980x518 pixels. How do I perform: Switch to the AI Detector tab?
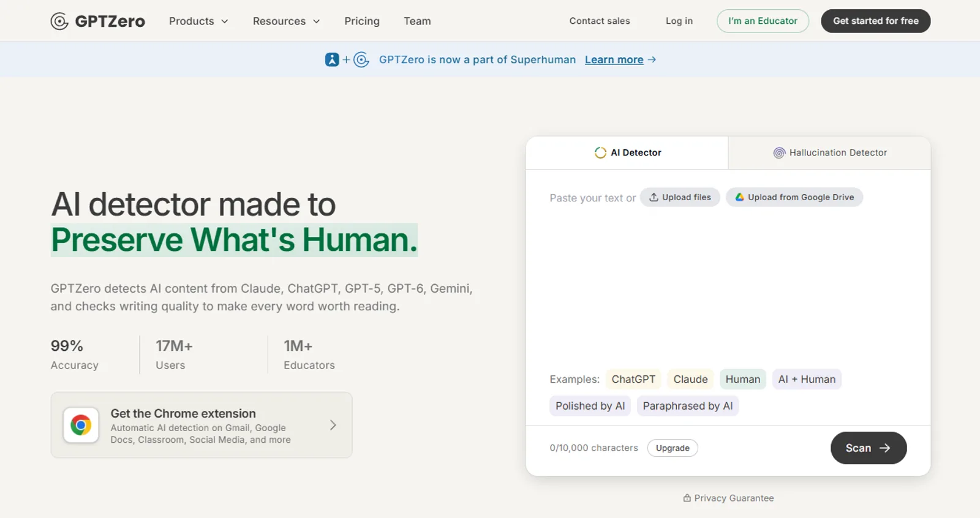click(627, 152)
